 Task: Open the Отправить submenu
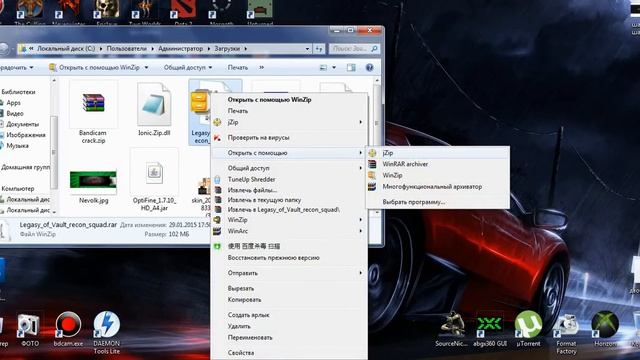[x=289, y=273]
